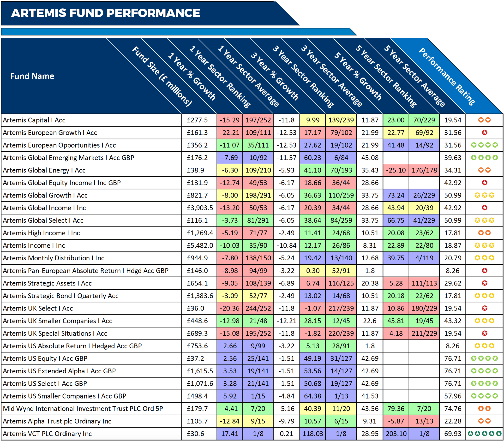504x441 pixels.
Task: Click Artemis Global Growth I Acc name
Action: pyautogui.click(x=45, y=195)
